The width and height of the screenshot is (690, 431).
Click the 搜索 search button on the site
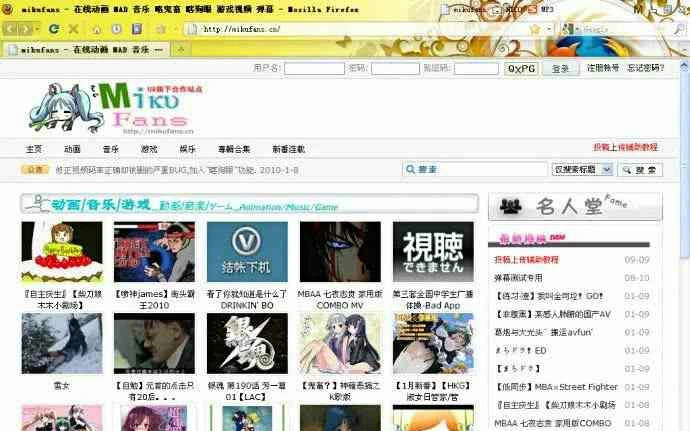640,170
